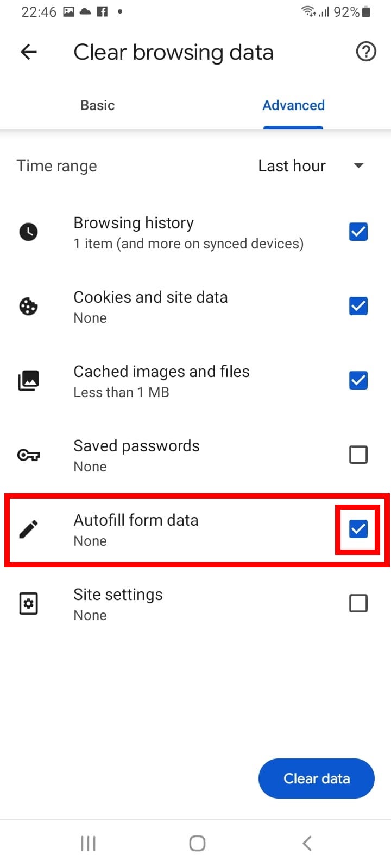Uncheck the Autofill form data checkbox
The image size is (391, 868).
pos(358,529)
